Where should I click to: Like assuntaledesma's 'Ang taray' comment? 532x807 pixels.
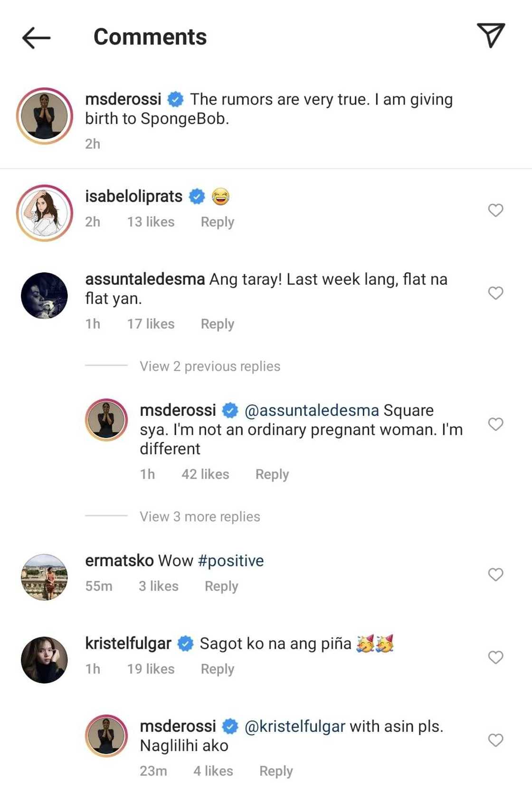pyautogui.click(x=495, y=293)
